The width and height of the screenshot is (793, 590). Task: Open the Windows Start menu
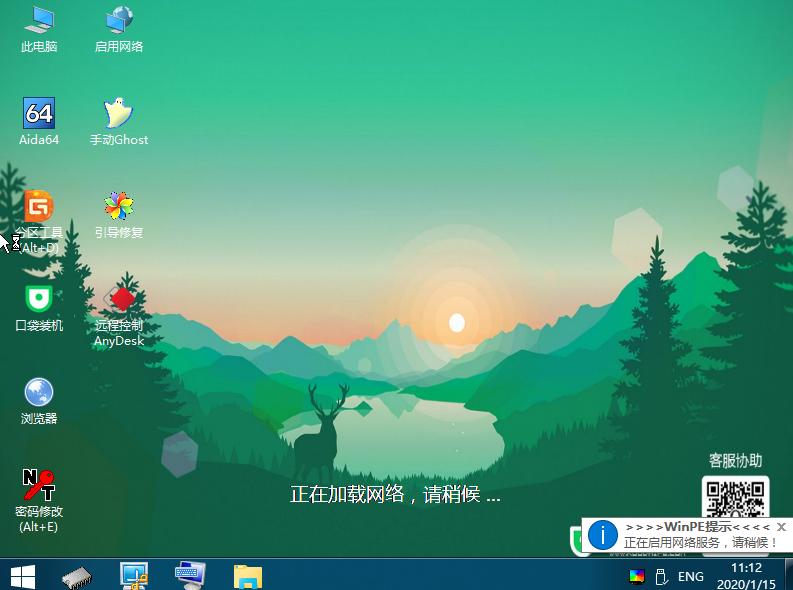pos(22,575)
